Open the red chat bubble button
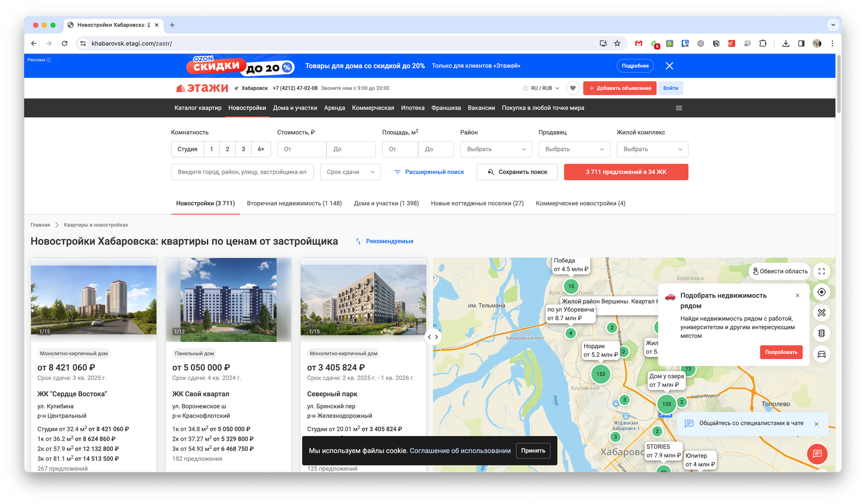The height and width of the screenshot is (504, 866). click(x=817, y=453)
